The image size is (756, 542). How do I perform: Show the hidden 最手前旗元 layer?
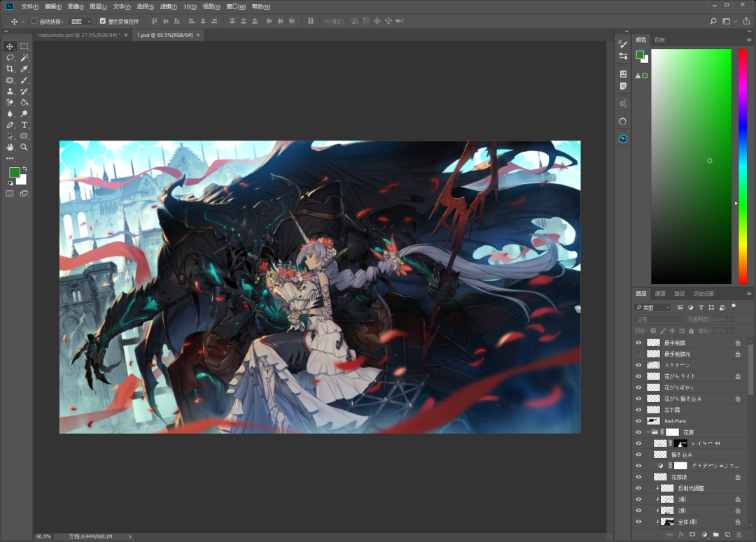pyautogui.click(x=638, y=354)
